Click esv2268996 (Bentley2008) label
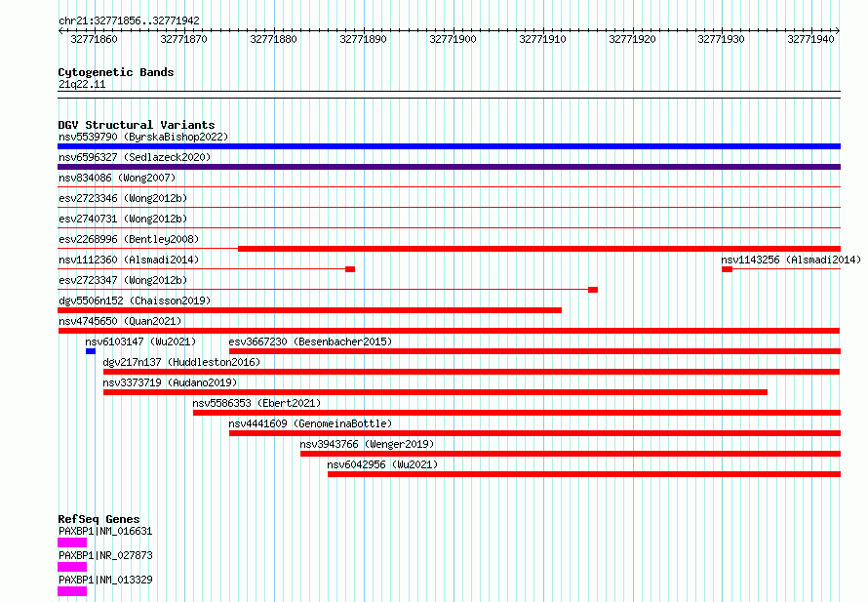The width and height of the screenshot is (868, 602). click(x=129, y=239)
